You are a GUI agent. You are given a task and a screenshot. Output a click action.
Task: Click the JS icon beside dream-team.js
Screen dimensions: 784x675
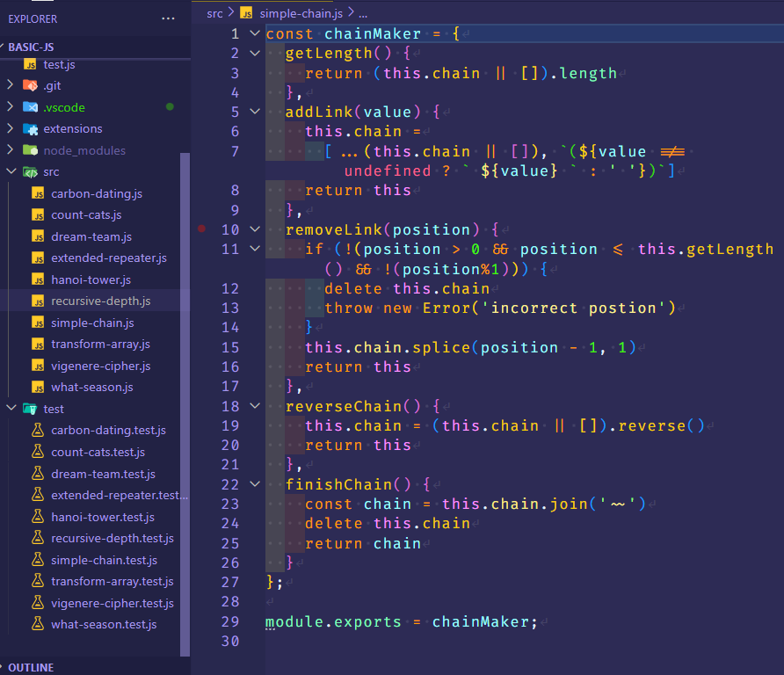click(38, 236)
